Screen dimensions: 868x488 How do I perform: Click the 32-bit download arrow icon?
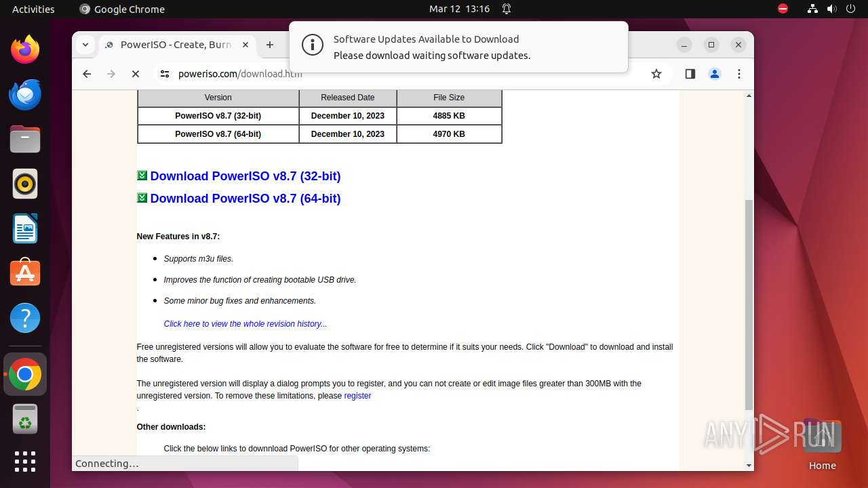[142, 176]
